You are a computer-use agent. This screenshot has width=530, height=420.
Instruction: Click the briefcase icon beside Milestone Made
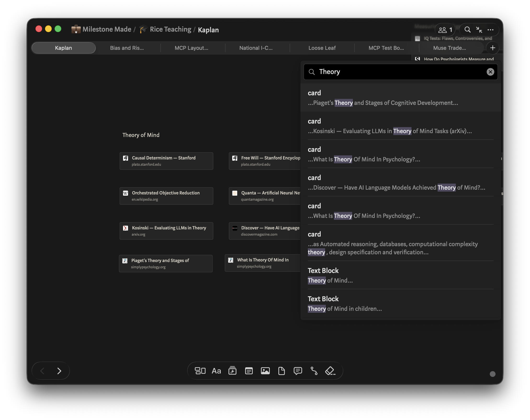click(x=76, y=29)
